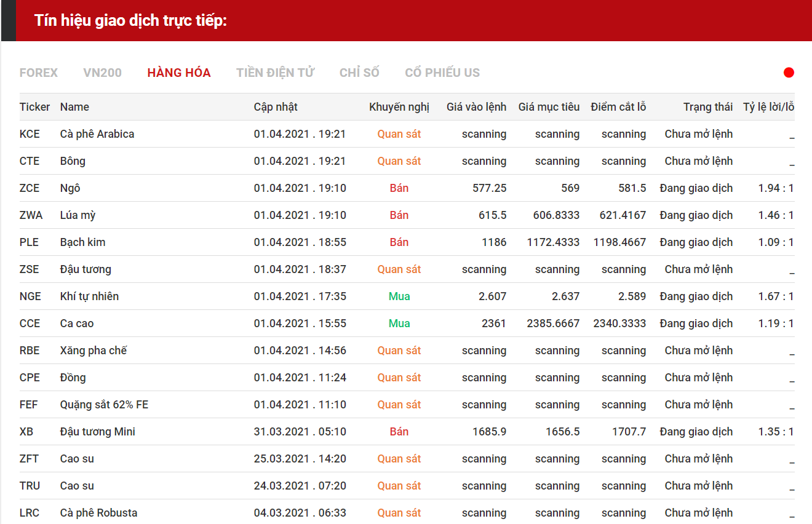Image resolution: width=812 pixels, height=524 pixels.
Task: Click target price 2.637
Action: point(565,296)
